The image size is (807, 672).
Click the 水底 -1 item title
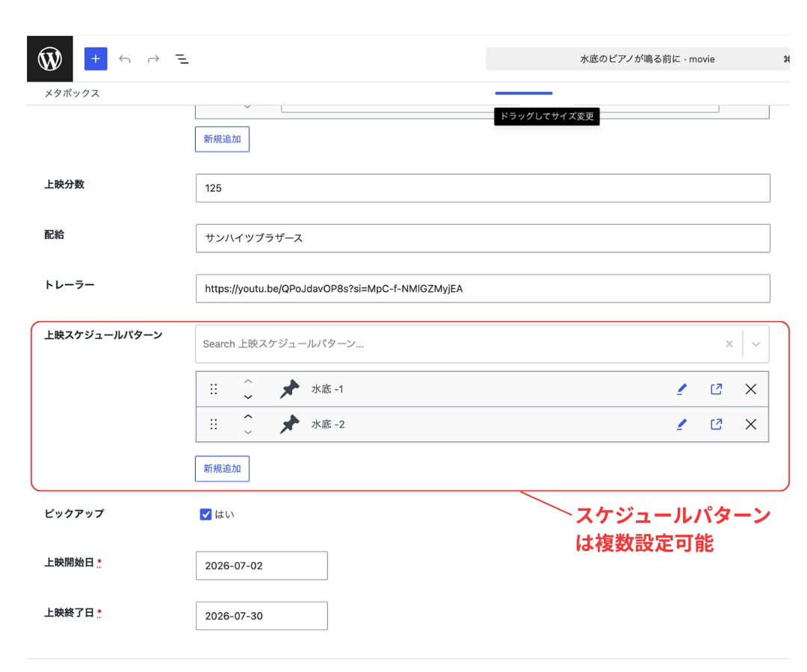(x=327, y=389)
